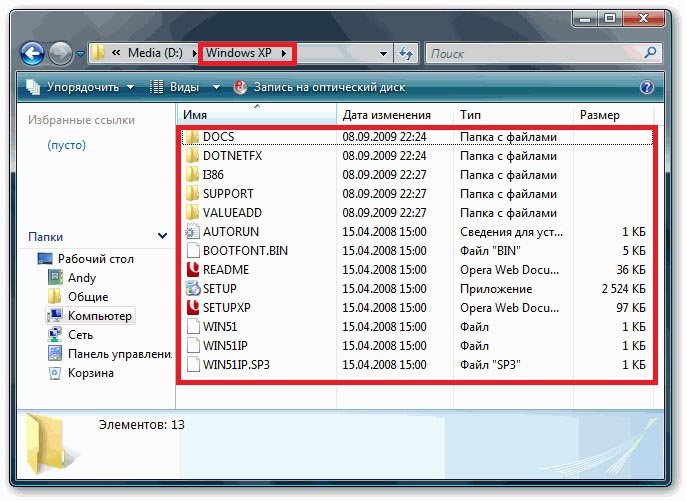The width and height of the screenshot is (686, 501).
Task: Select the BOOTFONT.BIN file icon
Action: click(x=192, y=251)
